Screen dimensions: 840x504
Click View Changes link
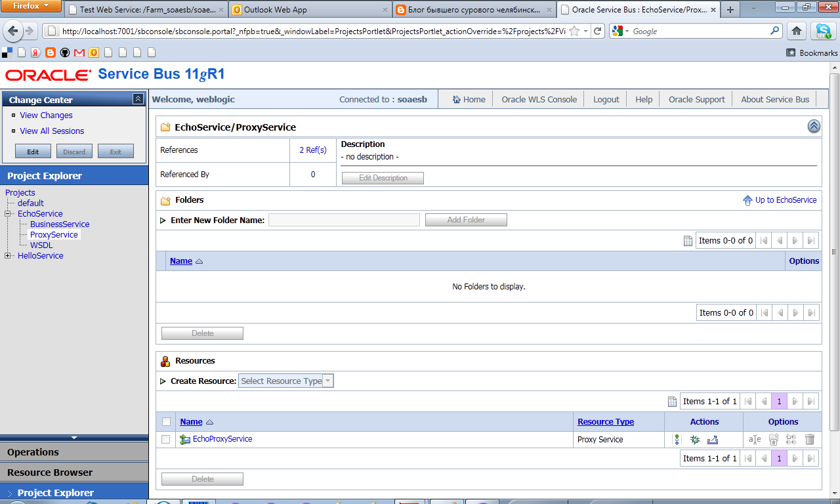46,115
